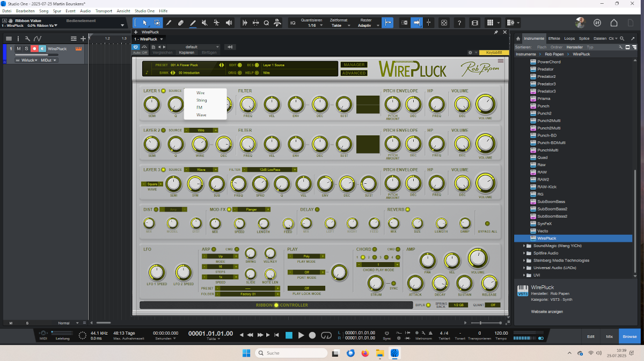This screenshot has height=361, width=644.
Task: Adjust the Layer 1 VOLUME knob
Action: (485, 103)
